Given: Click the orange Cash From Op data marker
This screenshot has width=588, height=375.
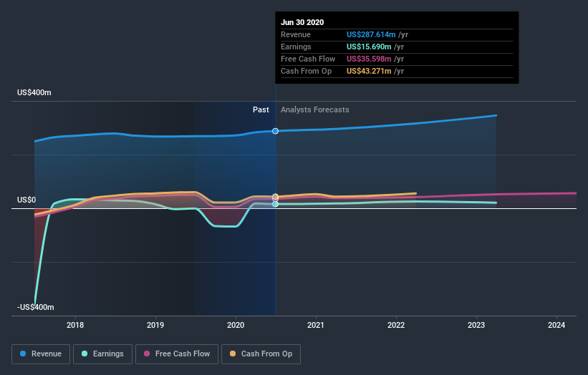Looking at the screenshot, I should coord(275,197).
